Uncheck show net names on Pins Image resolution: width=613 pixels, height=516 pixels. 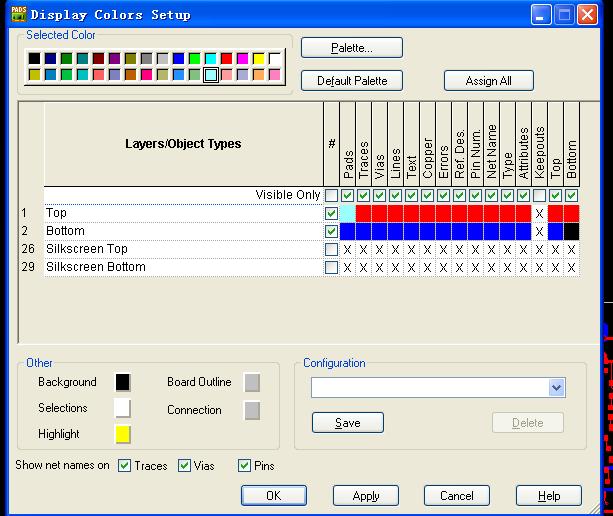(244, 465)
